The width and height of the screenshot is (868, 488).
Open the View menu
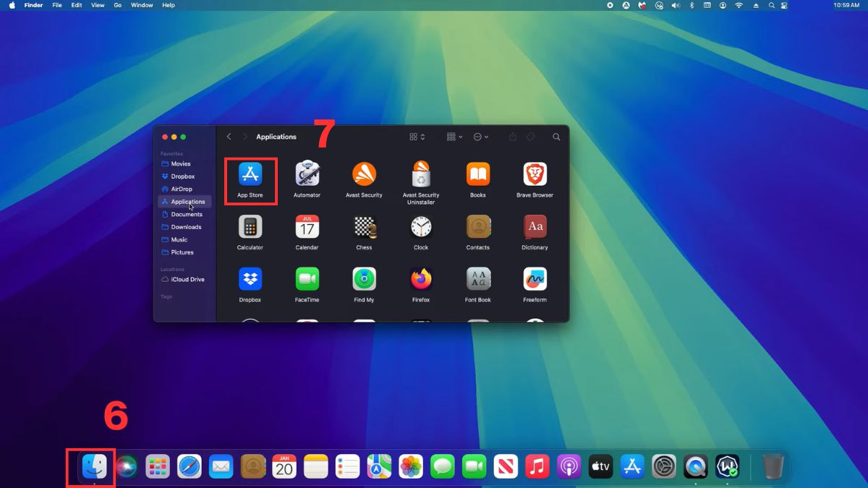(x=98, y=5)
